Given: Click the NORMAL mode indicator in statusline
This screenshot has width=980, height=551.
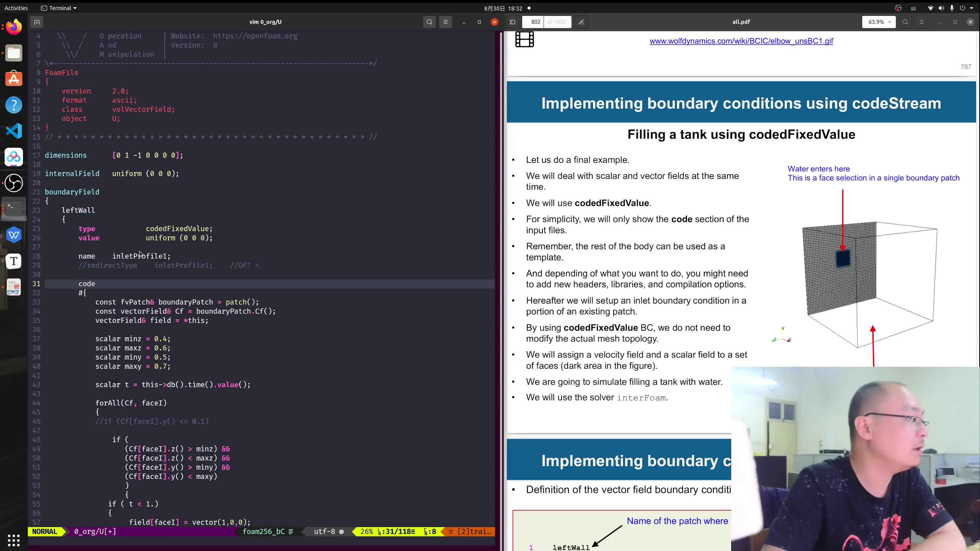Looking at the screenshot, I should tap(44, 532).
